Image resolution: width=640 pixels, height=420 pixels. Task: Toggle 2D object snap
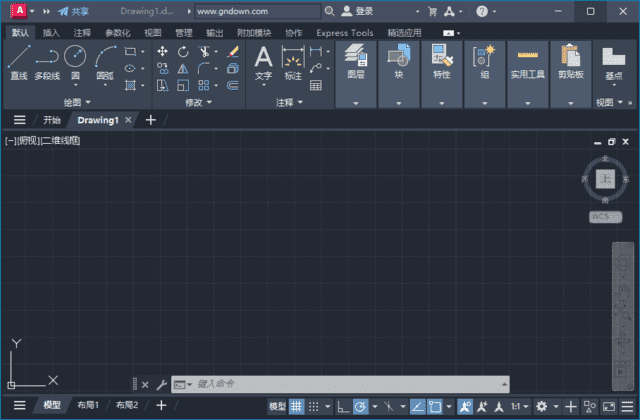435,407
